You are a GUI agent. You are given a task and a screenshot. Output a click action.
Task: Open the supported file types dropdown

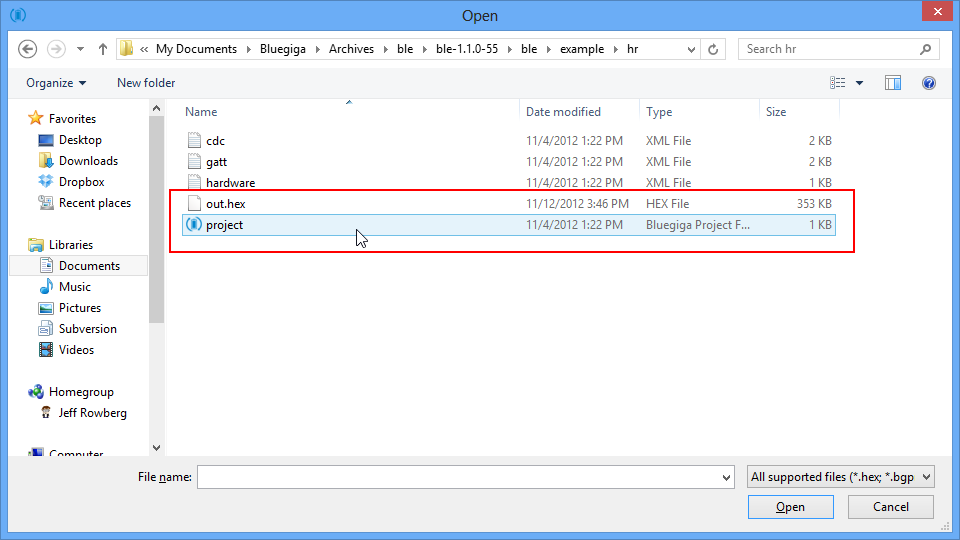pos(841,477)
